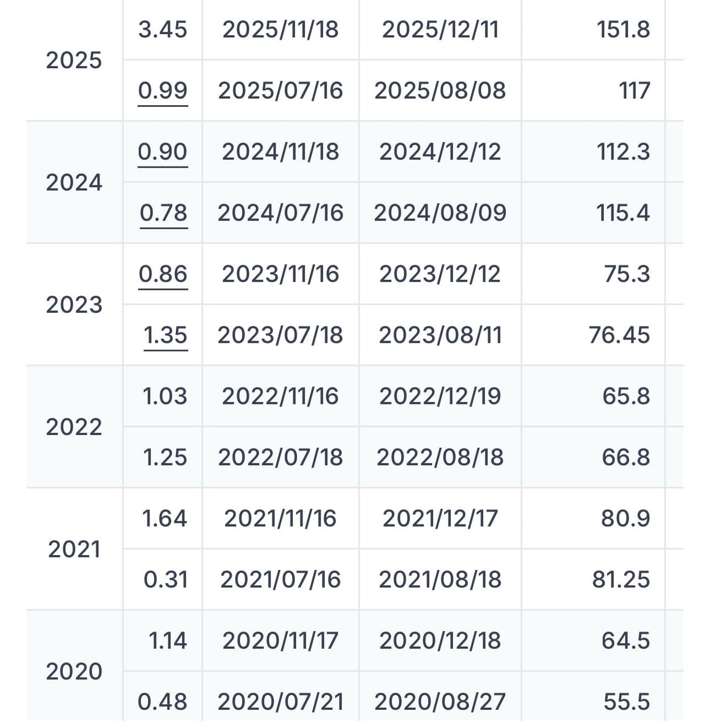Open the underlined 0.78 dividend link
The width and height of the screenshot is (710, 728).
164,213
